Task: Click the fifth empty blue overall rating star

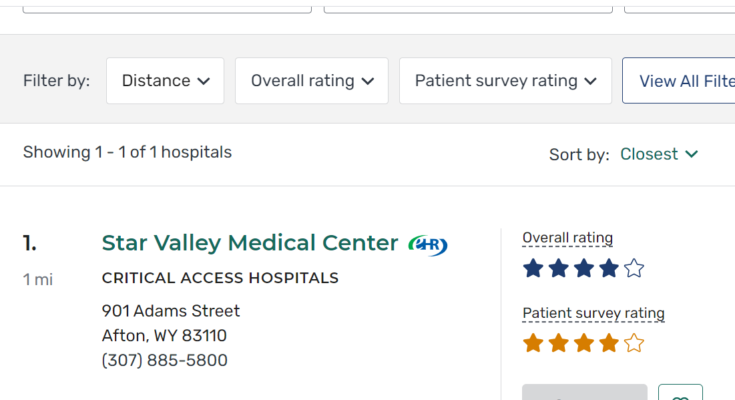Action: tap(634, 268)
